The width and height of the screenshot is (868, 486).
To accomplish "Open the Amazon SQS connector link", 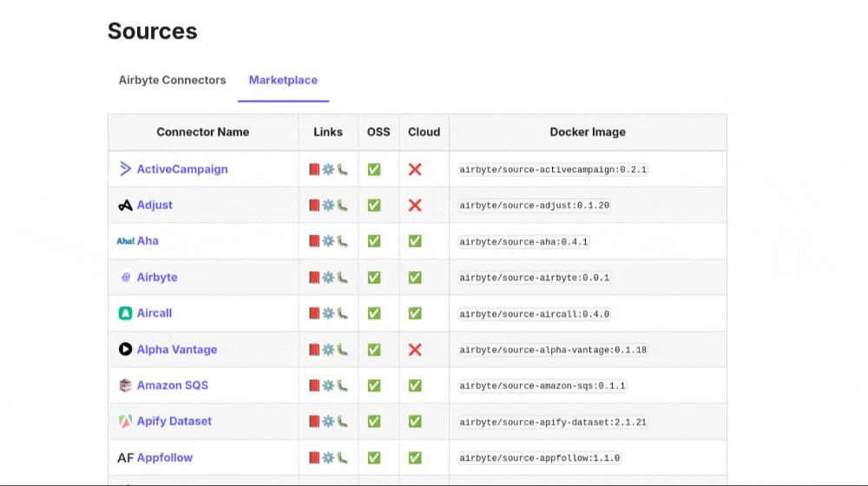I will point(173,385).
